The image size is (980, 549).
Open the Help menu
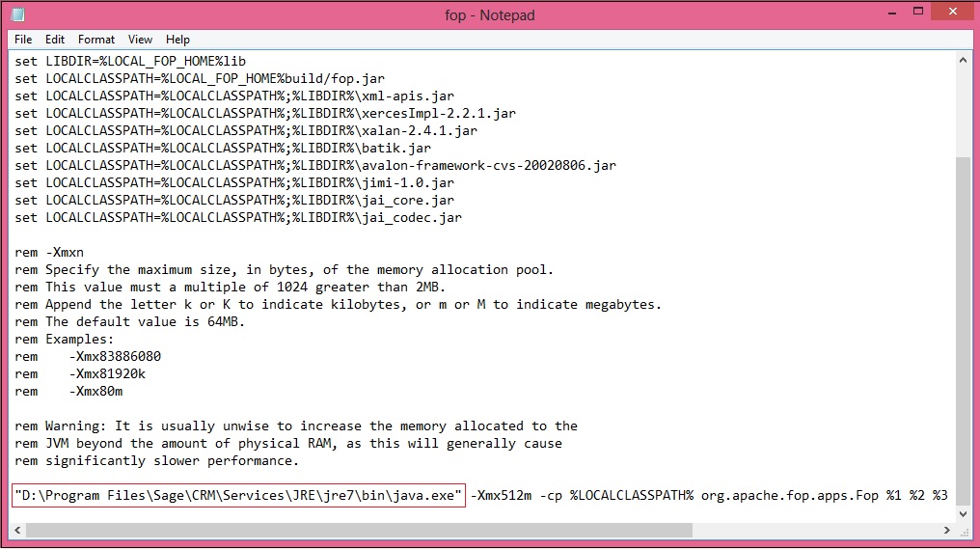[177, 40]
